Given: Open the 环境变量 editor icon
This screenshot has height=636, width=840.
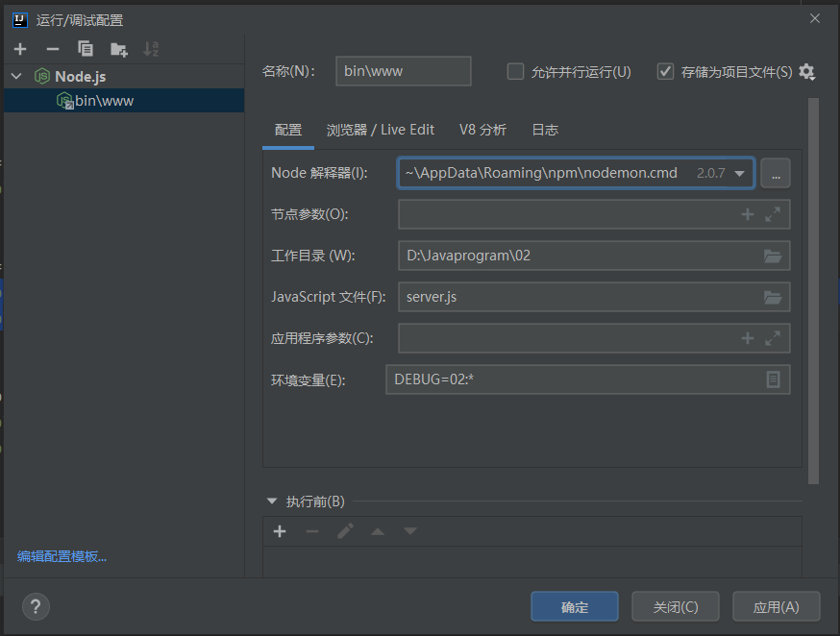Looking at the screenshot, I should click(773, 379).
